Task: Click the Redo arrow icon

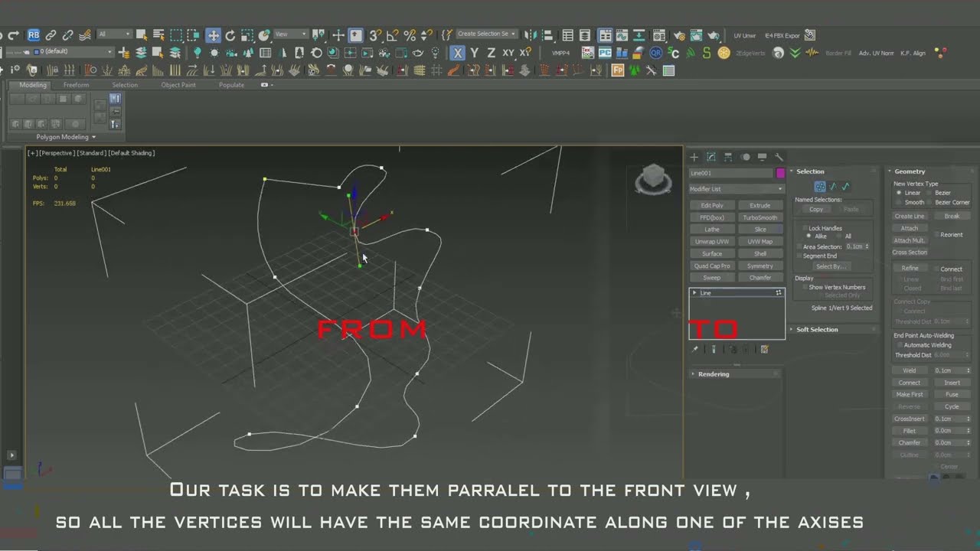Action: 14,35
